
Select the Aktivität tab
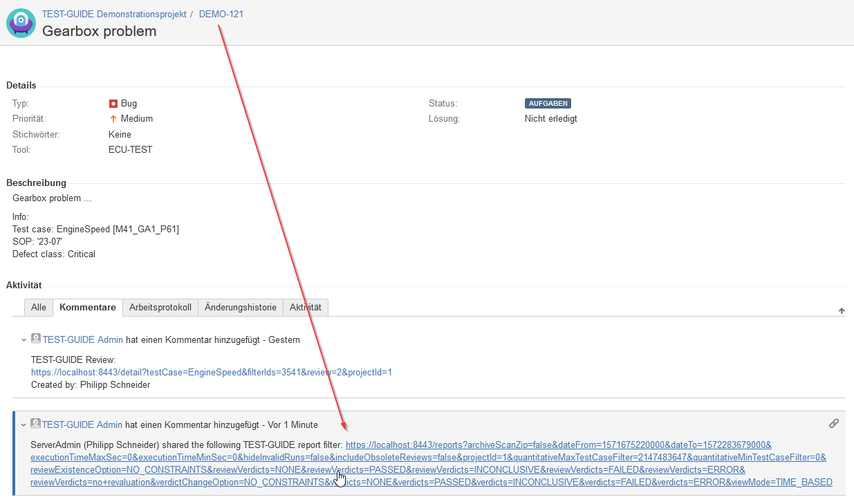point(305,308)
